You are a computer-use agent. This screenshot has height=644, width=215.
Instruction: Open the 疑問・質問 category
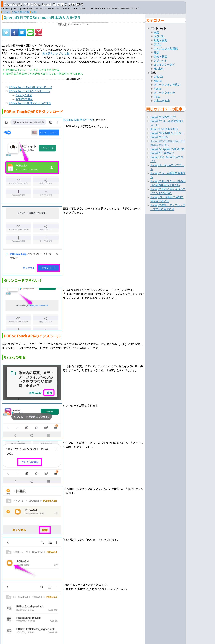tap(160, 40)
